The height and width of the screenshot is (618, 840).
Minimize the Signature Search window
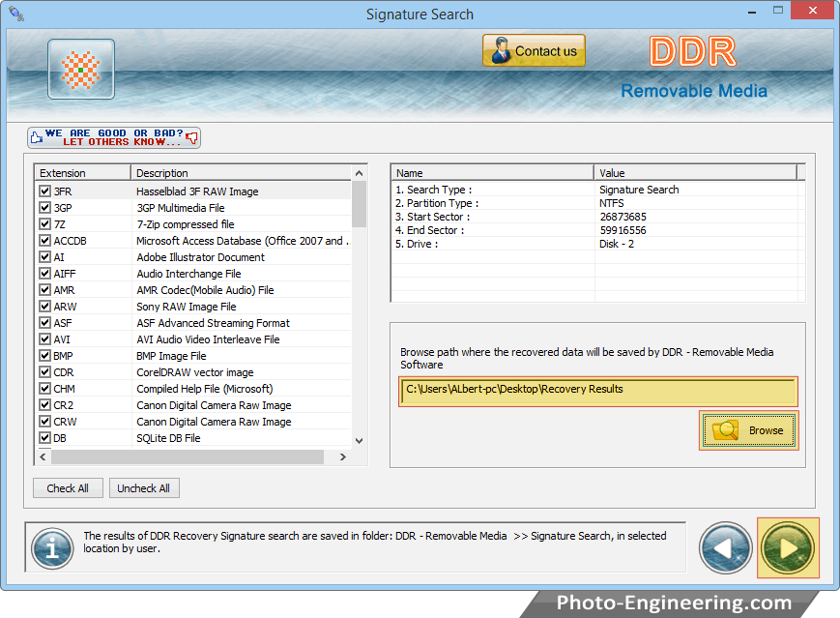[752, 11]
